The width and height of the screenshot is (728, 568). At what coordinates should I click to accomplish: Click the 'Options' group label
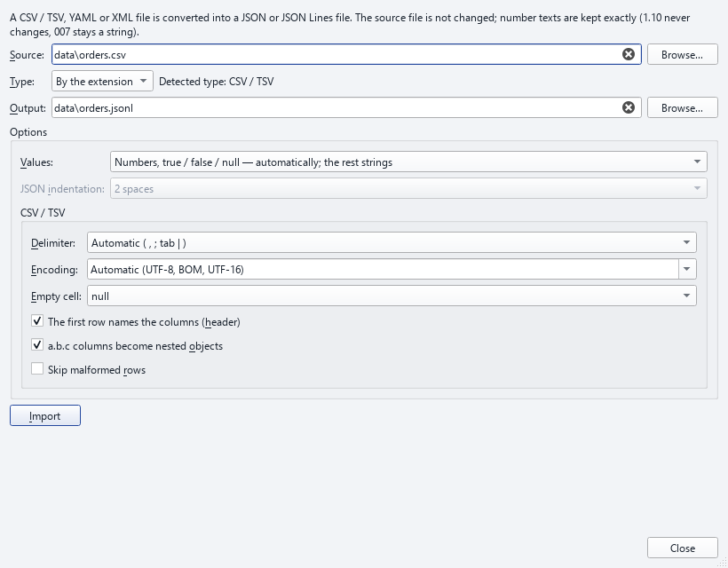(x=28, y=132)
